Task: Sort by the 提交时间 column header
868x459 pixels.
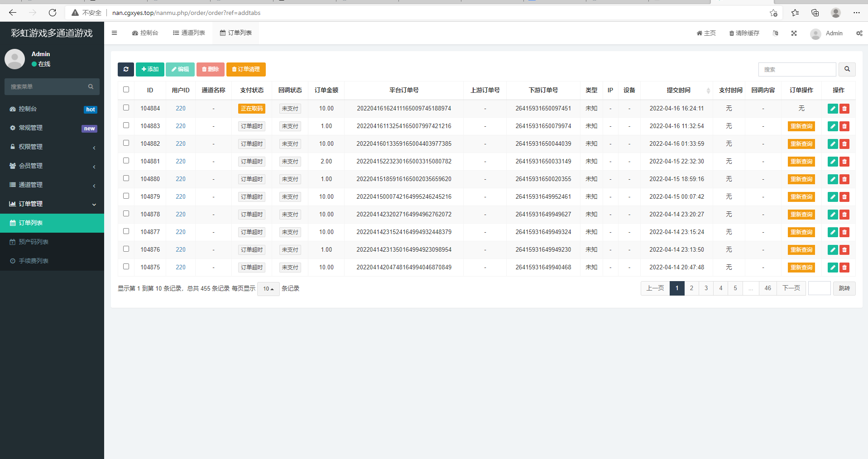Action: 678,91
